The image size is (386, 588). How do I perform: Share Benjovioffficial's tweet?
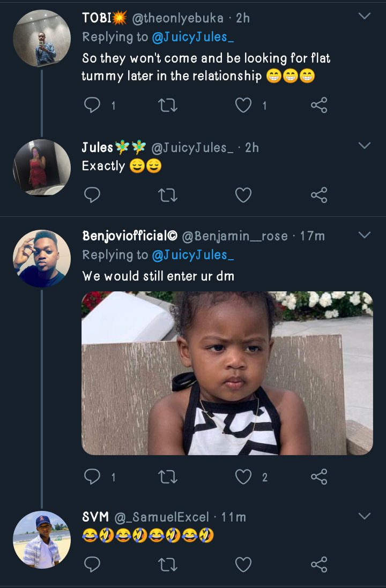point(319,477)
